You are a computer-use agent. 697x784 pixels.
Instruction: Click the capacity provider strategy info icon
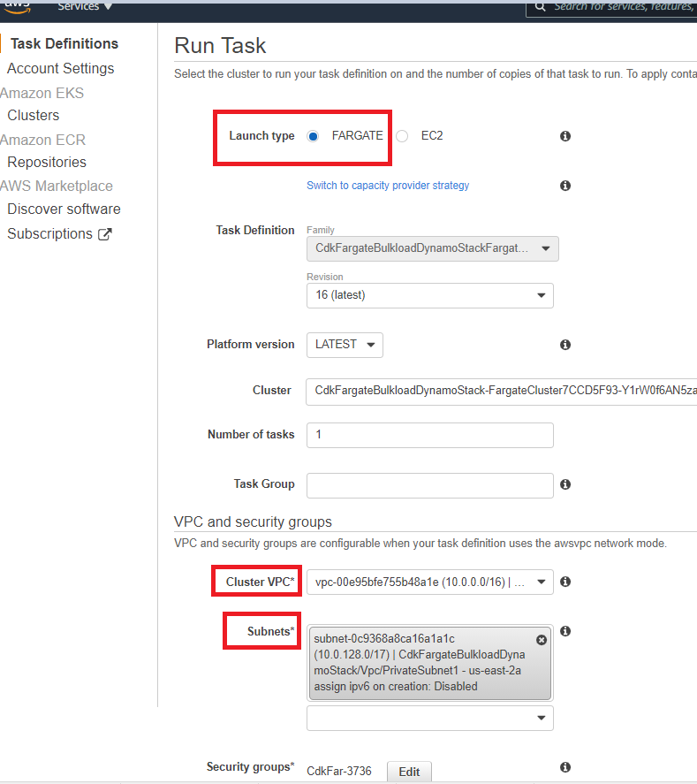pos(565,186)
